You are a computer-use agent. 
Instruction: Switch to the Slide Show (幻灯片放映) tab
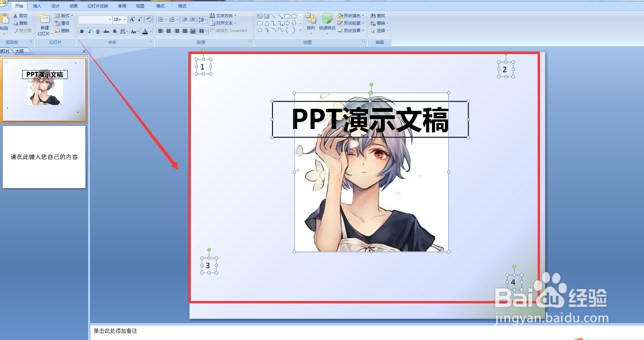tap(98, 6)
